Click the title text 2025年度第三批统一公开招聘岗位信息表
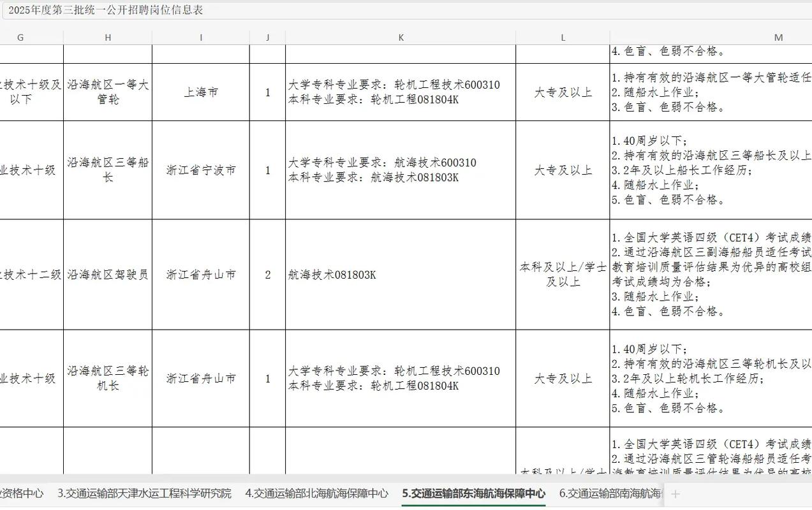Image resolution: width=812 pixels, height=510 pixels. click(x=105, y=11)
